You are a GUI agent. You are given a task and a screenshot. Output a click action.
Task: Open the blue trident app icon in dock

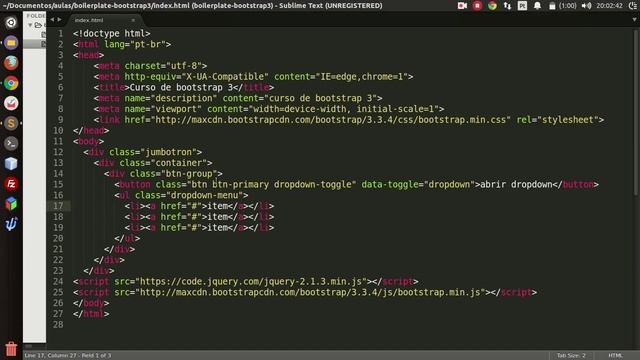click(11, 224)
